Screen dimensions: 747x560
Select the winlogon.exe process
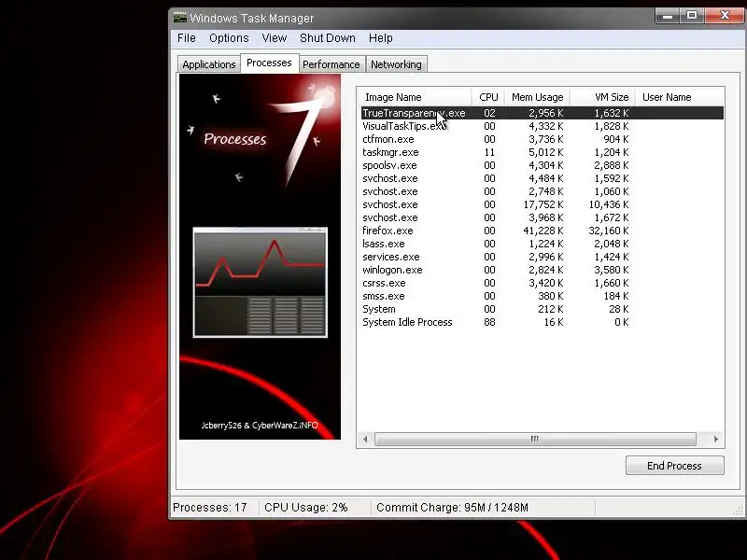pos(543,270)
